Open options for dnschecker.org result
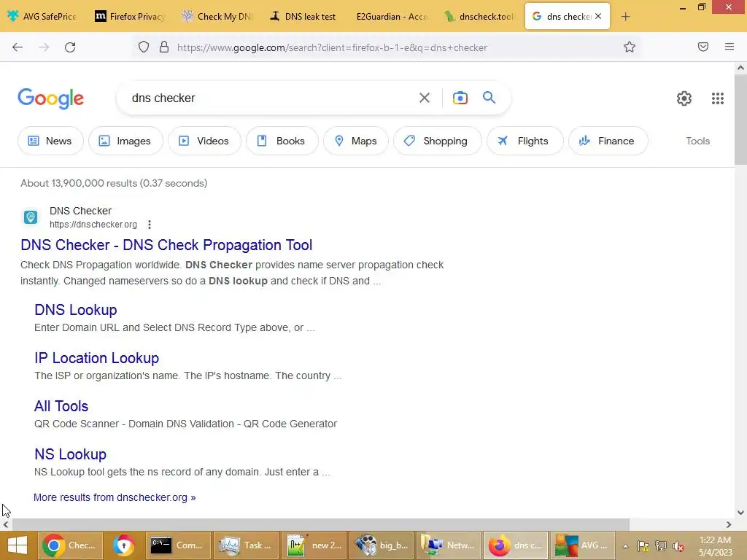This screenshot has height=560, width=747. (150, 225)
